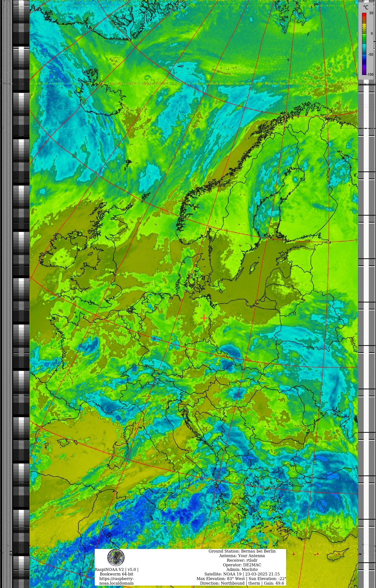Click the -50 label on temperature legend
The height and width of the screenshot is (588, 376).
(371, 55)
